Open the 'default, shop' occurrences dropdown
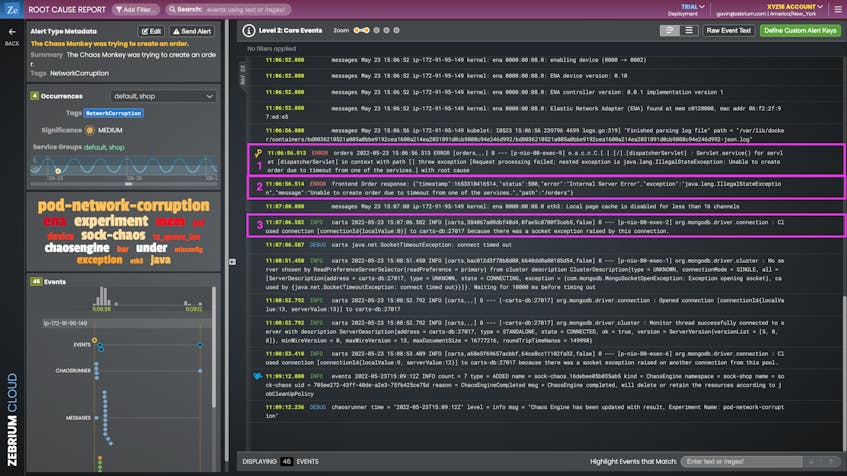Viewport: 847px width, 476px height. tap(163, 96)
